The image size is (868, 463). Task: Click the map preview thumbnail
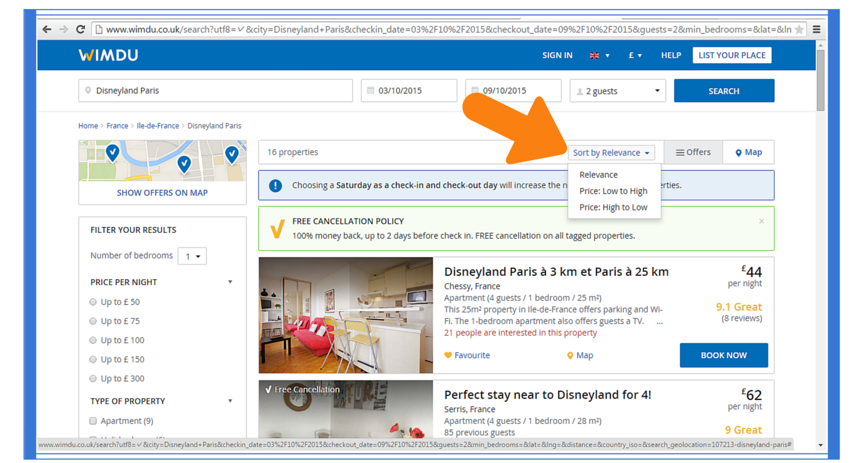[162, 161]
